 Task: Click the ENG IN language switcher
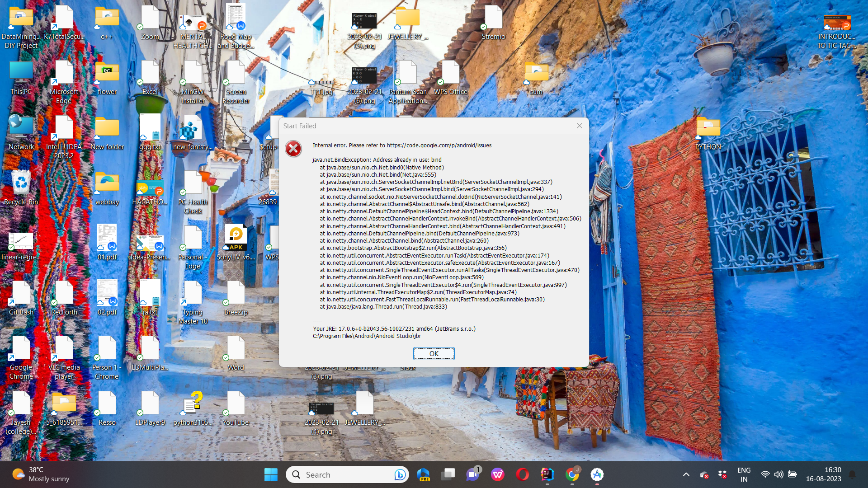tap(744, 474)
